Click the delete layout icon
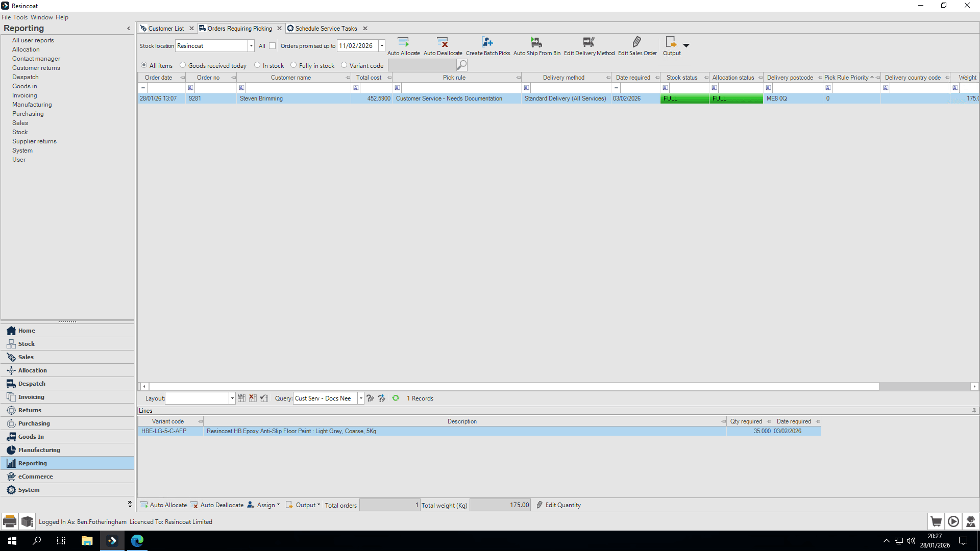Screen dimensions: 980x551 point(253,398)
